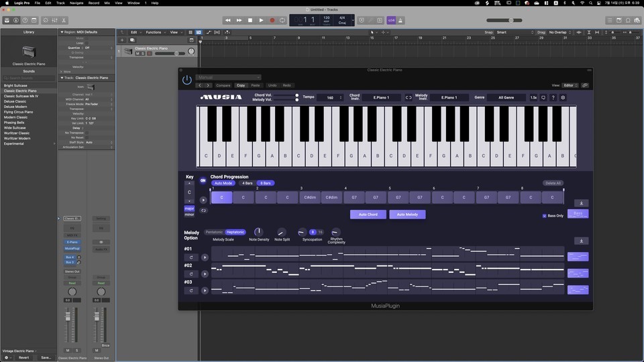Click the plugin power bypass icon
The width and height of the screenshot is (644, 362).
coord(186,80)
